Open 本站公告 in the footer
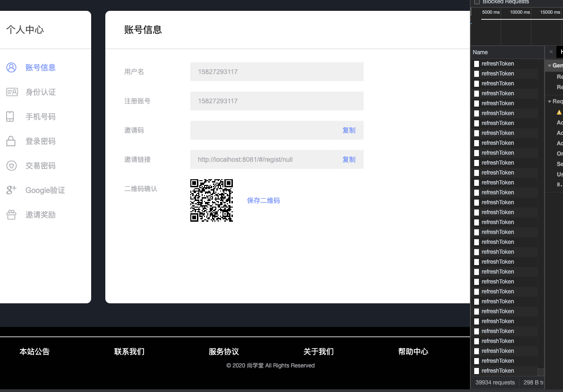Image resolution: width=563 pixels, height=392 pixels. coord(34,351)
